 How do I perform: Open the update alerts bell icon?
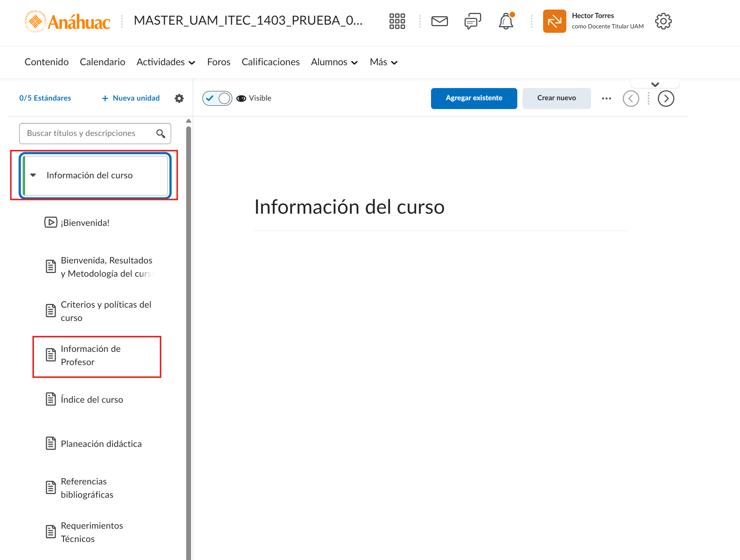tap(506, 21)
